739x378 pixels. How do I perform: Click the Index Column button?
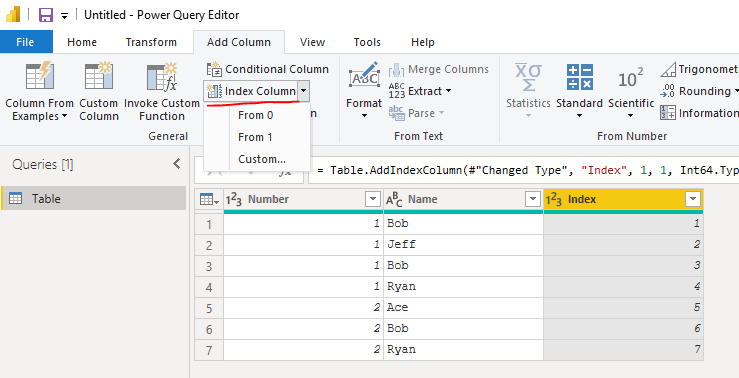[x=251, y=91]
